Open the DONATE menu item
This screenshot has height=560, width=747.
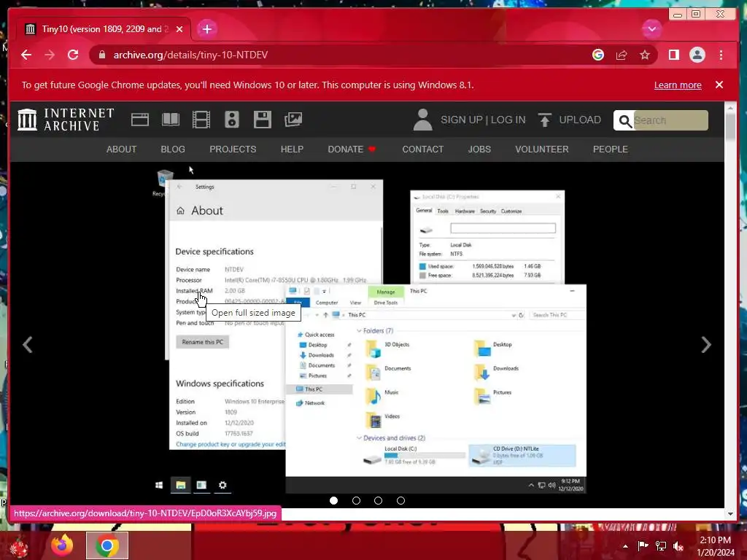pos(352,149)
